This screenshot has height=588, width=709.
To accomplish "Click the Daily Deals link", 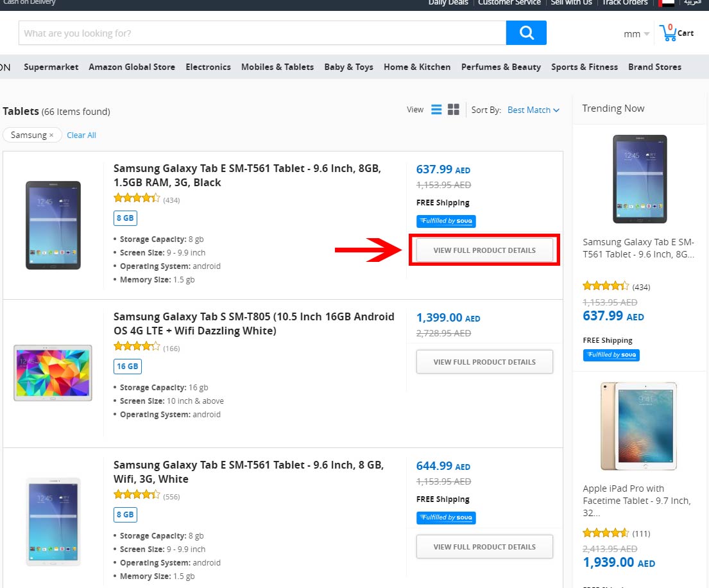I will point(448,3).
